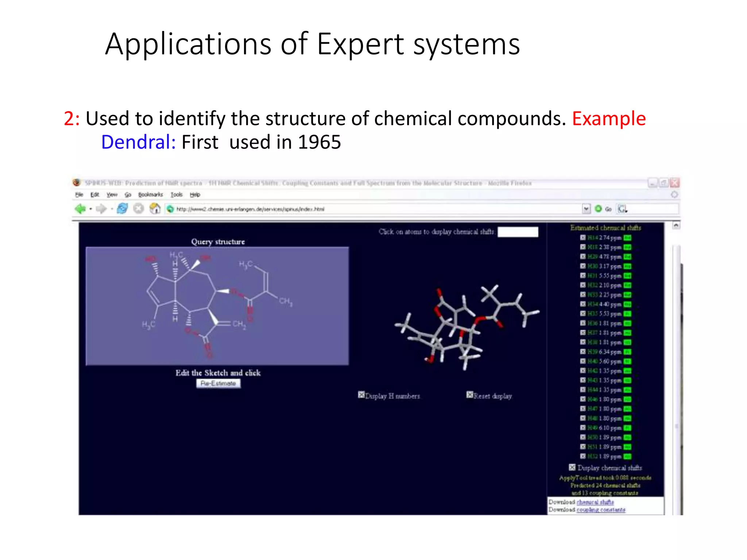
Task: Toggle the checkbox for the 4.78 ppm row
Action: coord(583,257)
